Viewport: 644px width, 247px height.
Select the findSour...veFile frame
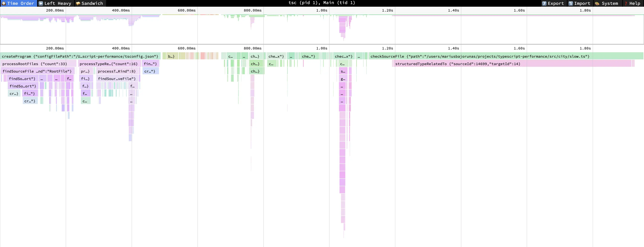117,79
